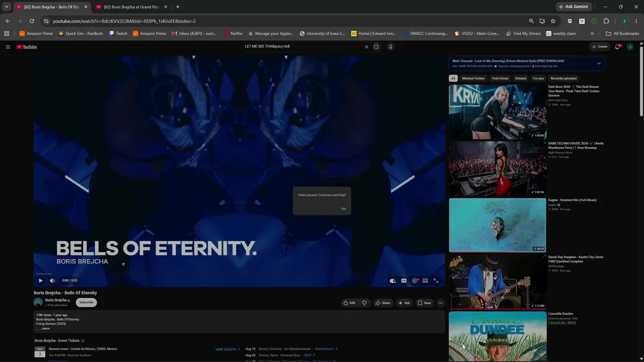Screen dimensions: 644x362
Task: Open the Chrome extensions puzzle menu
Action: (x=606, y=21)
